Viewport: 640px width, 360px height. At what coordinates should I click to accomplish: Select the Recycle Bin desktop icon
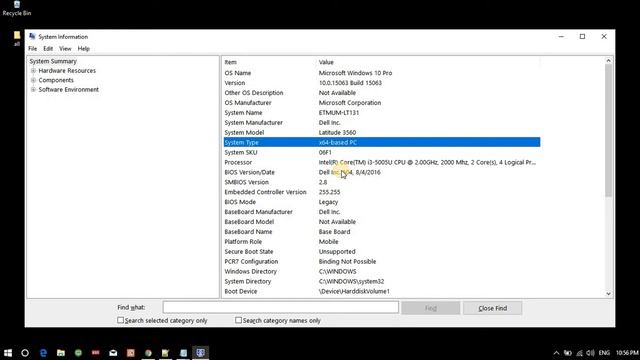(x=17, y=8)
